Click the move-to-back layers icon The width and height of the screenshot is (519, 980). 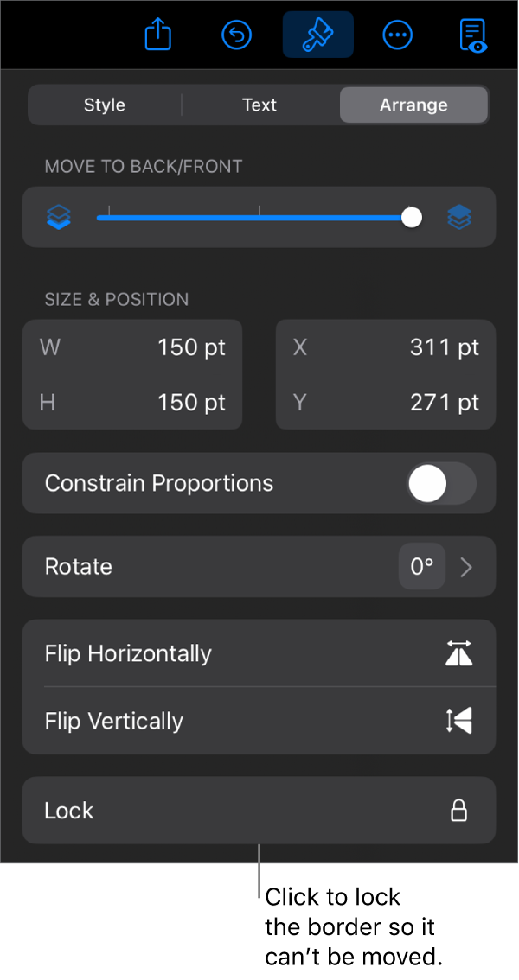tap(59, 218)
